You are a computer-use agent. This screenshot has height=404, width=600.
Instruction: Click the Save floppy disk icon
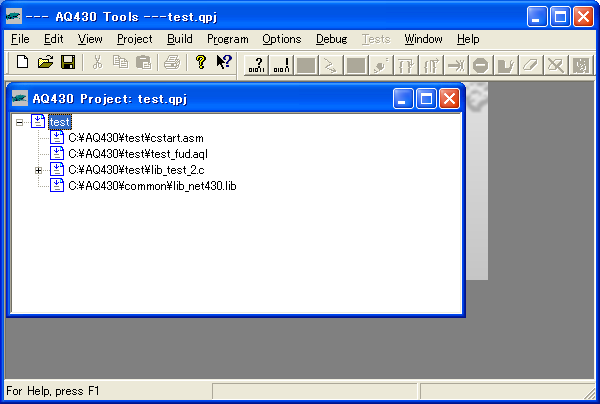click(x=68, y=62)
